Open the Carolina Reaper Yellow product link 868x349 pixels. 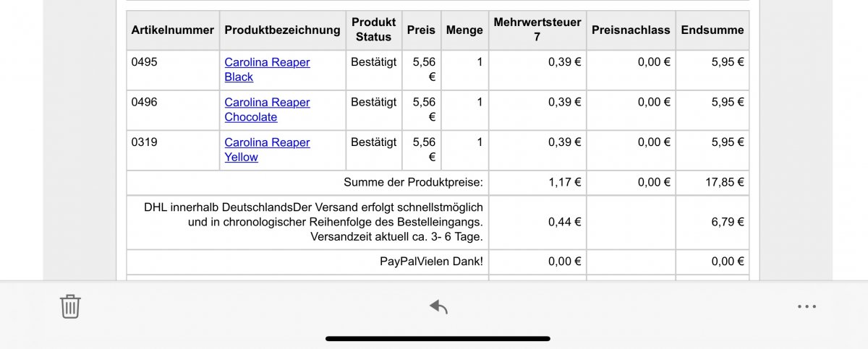point(267,150)
